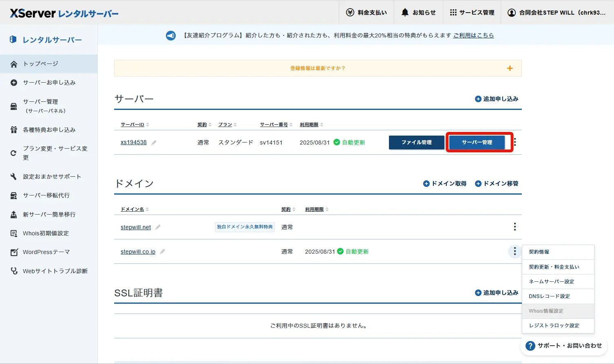Click the ファイル管理 button
Viewport: 614px width, 364px height.
pyautogui.click(x=417, y=143)
